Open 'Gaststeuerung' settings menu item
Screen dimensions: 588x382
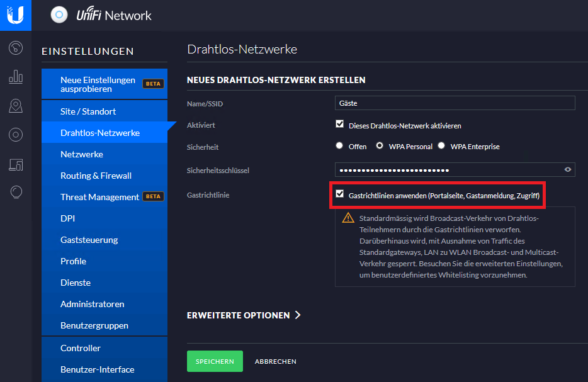pyautogui.click(x=89, y=240)
